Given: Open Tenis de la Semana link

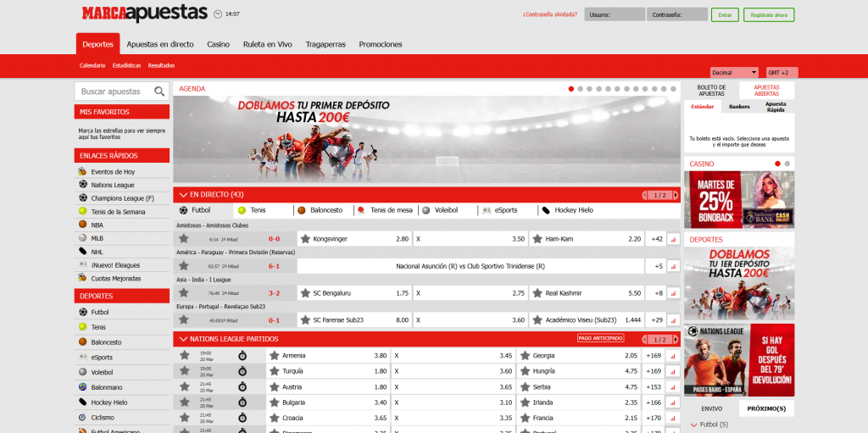Looking at the screenshot, I should [x=118, y=212].
